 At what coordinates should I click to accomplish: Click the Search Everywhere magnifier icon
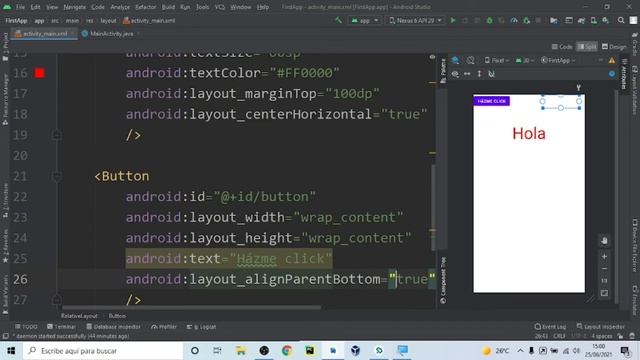[621, 20]
